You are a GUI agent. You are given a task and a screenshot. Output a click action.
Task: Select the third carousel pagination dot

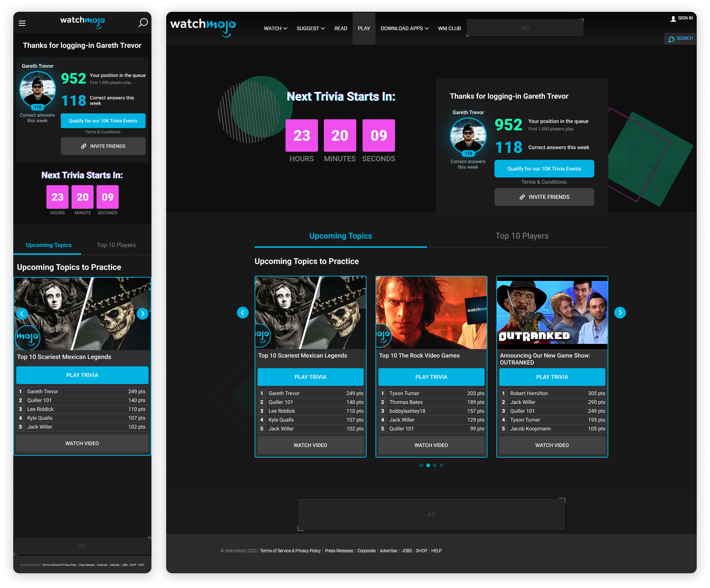(435, 465)
